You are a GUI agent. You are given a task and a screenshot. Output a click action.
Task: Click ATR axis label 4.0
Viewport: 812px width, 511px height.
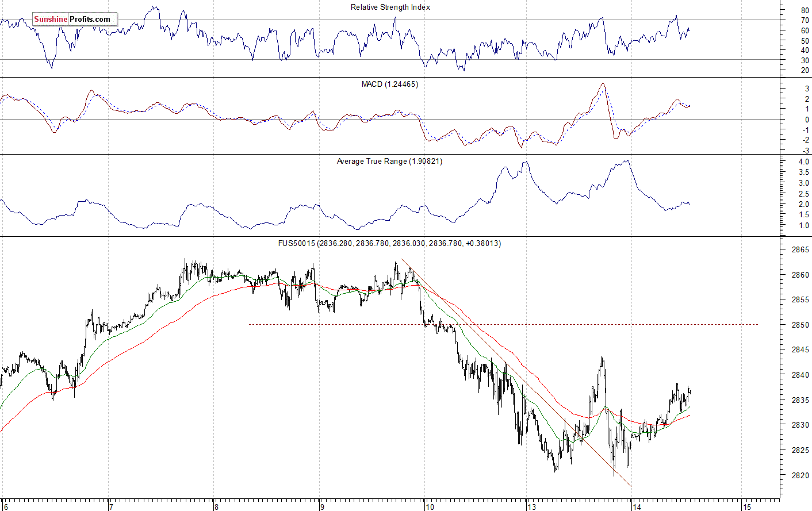click(803, 162)
